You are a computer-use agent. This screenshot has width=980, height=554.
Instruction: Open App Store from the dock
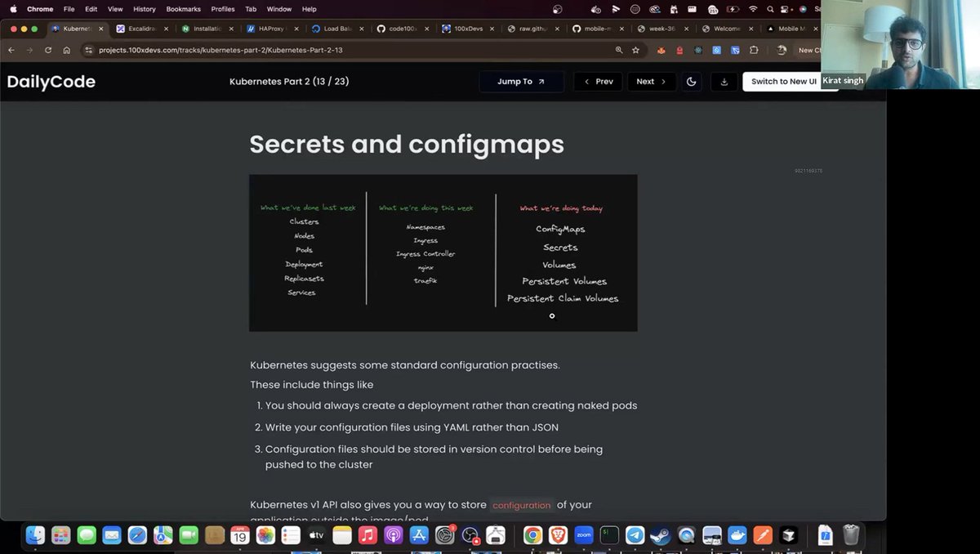[419, 535]
